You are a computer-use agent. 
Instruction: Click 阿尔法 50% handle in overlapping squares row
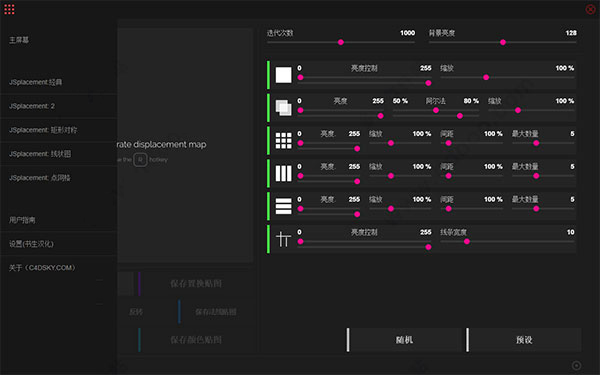[x=436, y=110]
